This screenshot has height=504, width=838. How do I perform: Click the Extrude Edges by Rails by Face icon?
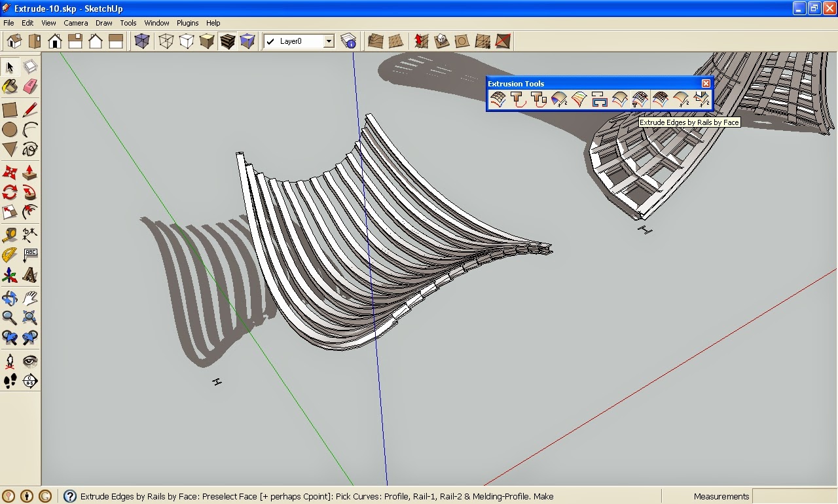click(x=640, y=99)
